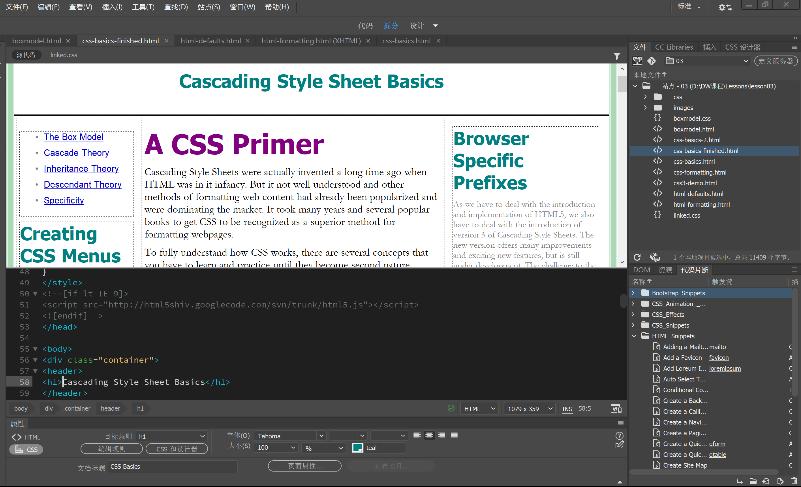Viewport: 801px width, 487px height.
Task: Open the sync settings gear icon in title bar
Action: point(725,7)
